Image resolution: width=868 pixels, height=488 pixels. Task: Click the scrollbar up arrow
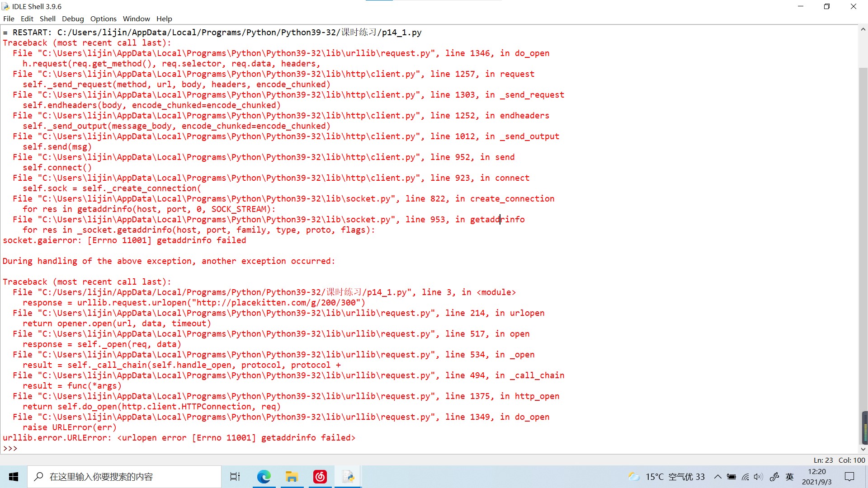[863, 29]
